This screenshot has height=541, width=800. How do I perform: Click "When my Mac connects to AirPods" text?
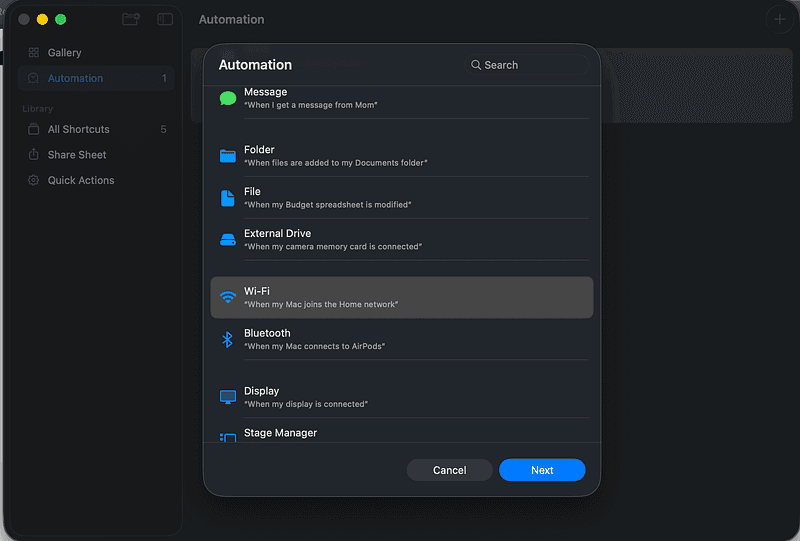pyautogui.click(x=314, y=346)
